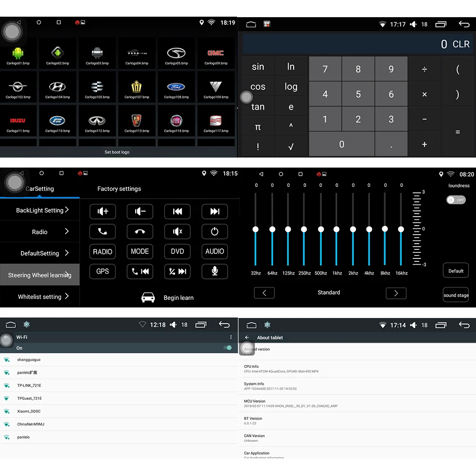
Task: Tap the equals key
Action: click(x=457, y=132)
